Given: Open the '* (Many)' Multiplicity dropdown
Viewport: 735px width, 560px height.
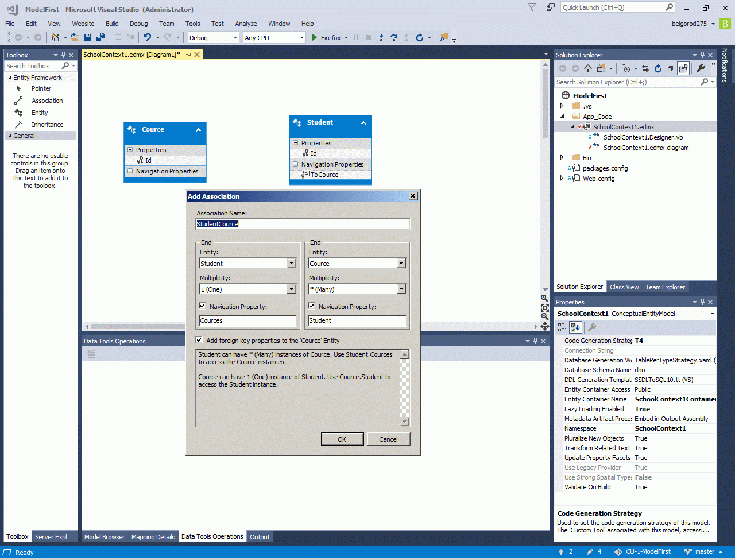Looking at the screenshot, I should coord(401,289).
